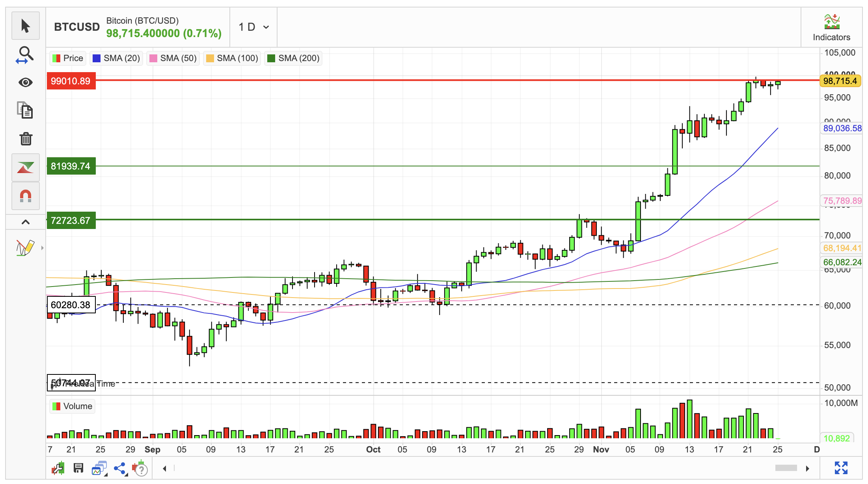
Task: Click the Sep label on the time axis
Action: click(153, 450)
